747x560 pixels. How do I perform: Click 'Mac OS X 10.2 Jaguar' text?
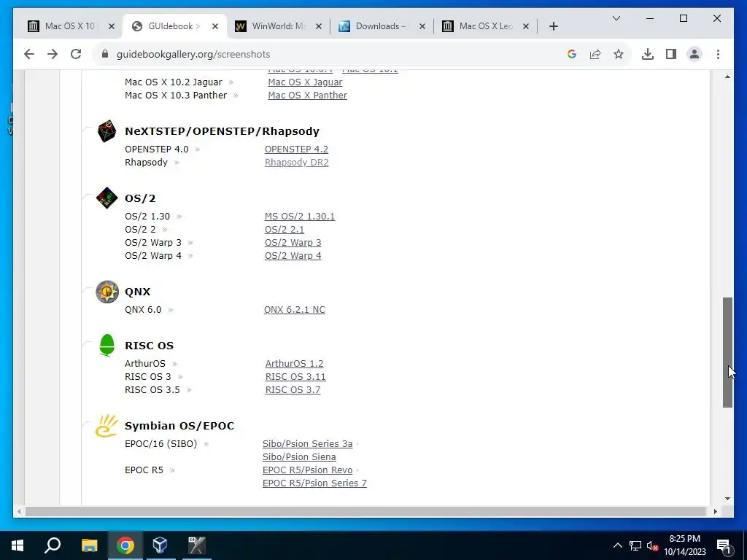click(x=174, y=82)
